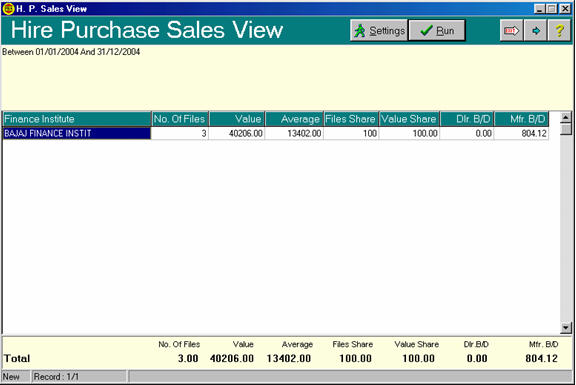
Task: Click the blue right-arrow next icon
Action: tap(536, 30)
